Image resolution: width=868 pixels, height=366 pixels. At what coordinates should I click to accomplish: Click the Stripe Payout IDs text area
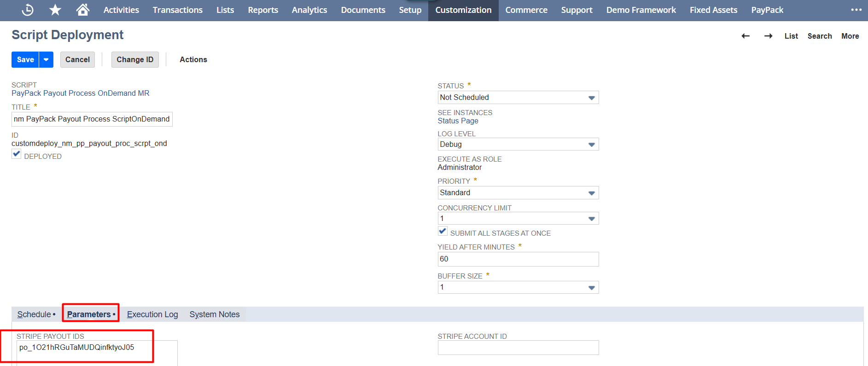click(97, 353)
